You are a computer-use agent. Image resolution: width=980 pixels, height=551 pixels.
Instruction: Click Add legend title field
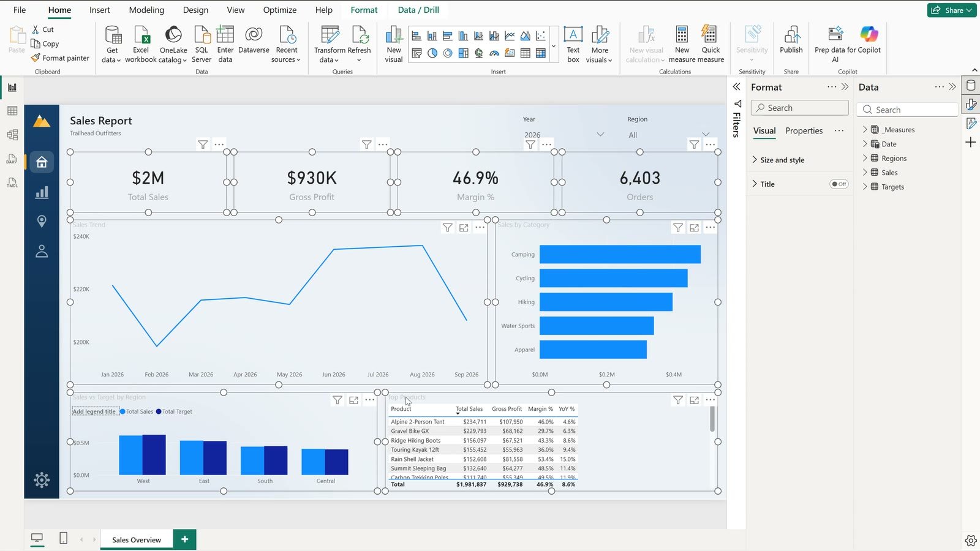tap(94, 411)
